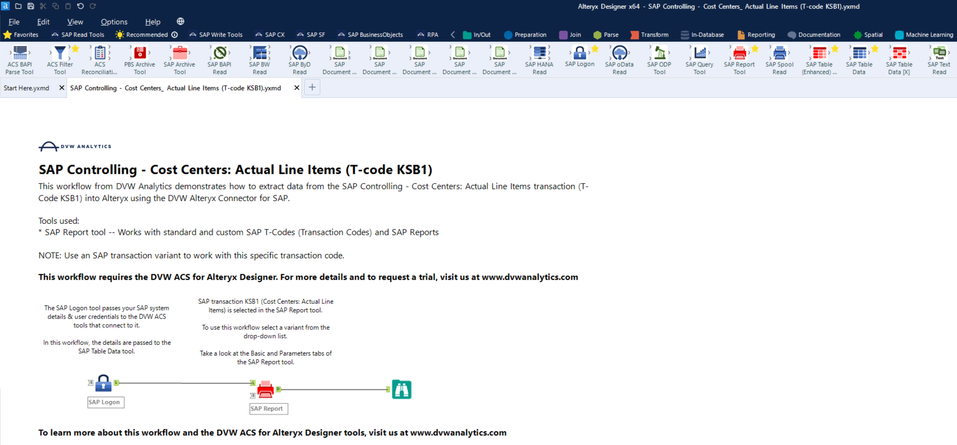Select the SAP Report Tool in palette
Viewport: 957px width, 445px height.
point(739,59)
